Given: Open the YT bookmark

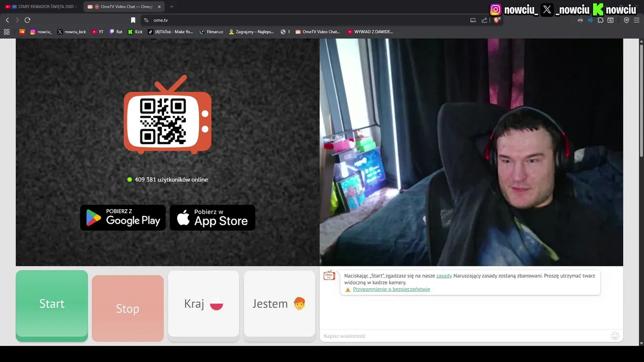Looking at the screenshot, I should [98, 32].
